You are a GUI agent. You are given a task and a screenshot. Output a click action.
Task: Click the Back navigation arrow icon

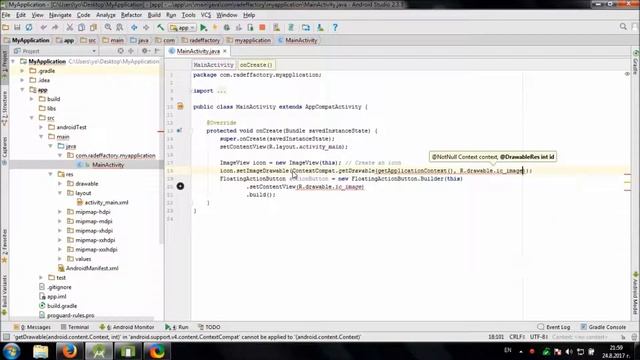point(134,27)
